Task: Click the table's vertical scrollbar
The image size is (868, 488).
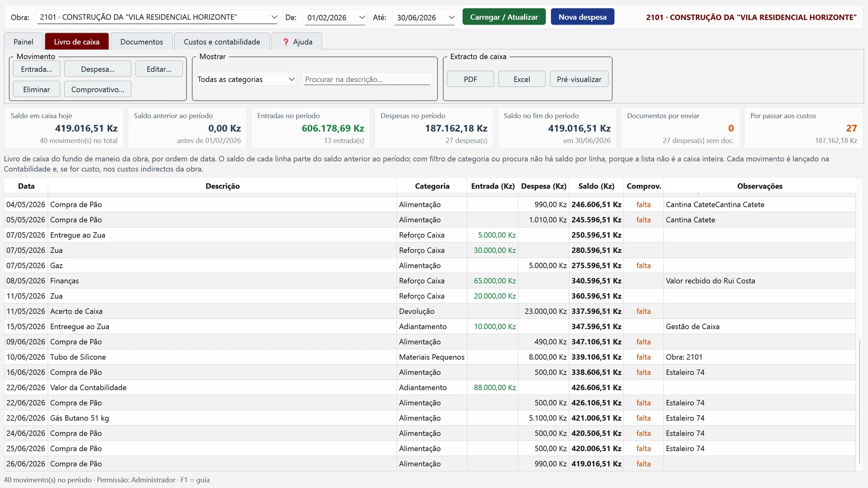Action: coord(860,401)
